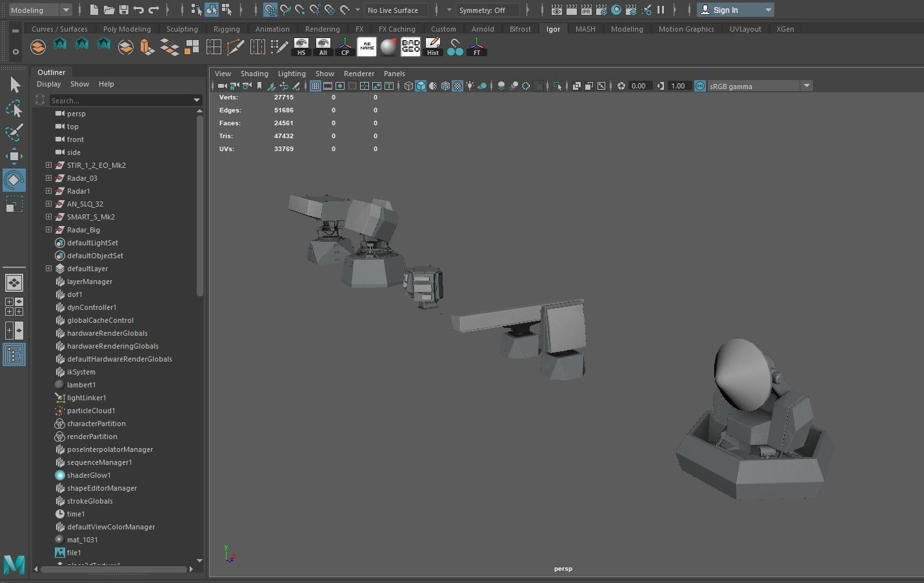
Task: Switch to the UVLayout shelf tab
Action: (x=745, y=29)
